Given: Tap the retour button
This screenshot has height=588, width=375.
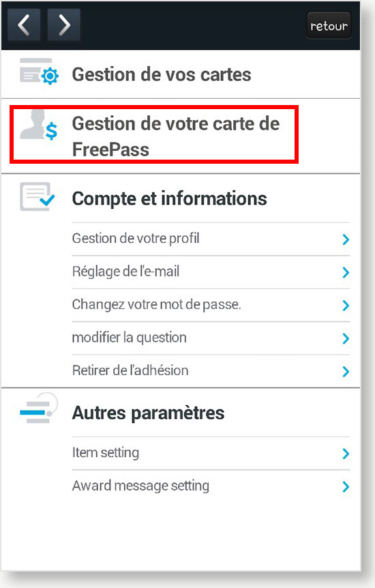Looking at the screenshot, I should [x=329, y=25].
